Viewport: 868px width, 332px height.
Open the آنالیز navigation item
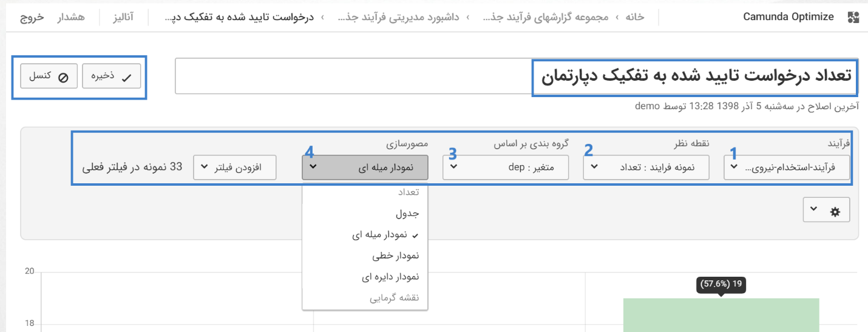[124, 17]
